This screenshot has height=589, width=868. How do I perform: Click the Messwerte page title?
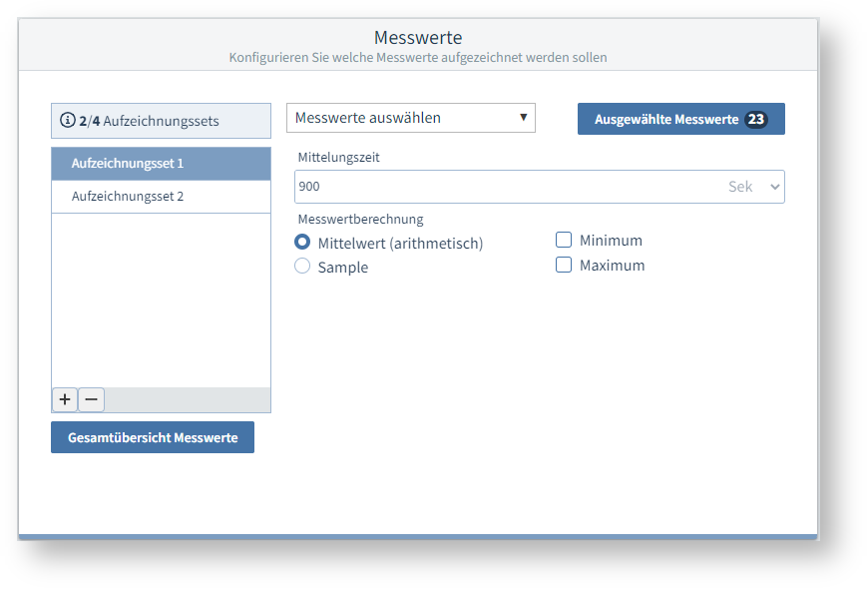(x=418, y=38)
